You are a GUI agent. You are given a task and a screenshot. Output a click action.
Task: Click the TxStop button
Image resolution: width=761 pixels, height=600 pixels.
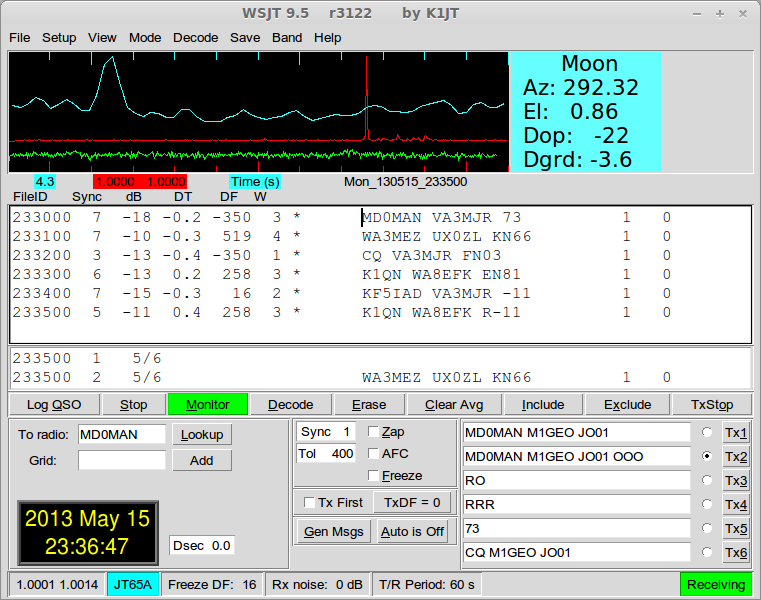[712, 404]
